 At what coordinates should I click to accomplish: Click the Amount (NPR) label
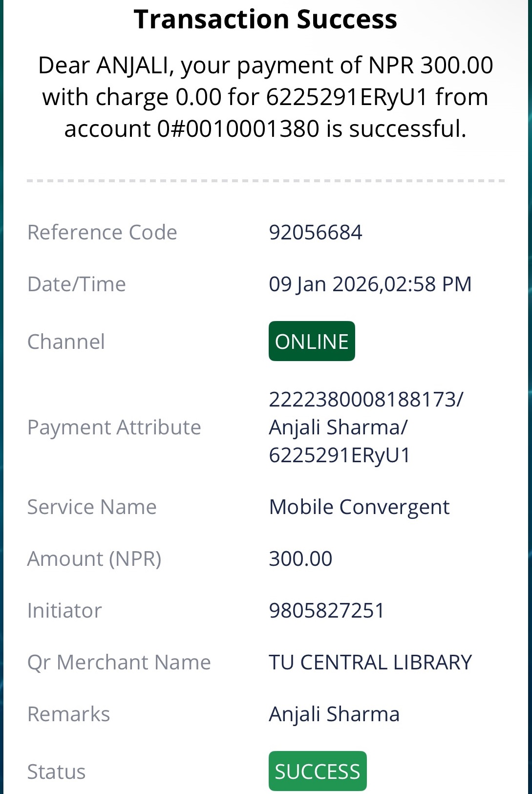[94, 559]
